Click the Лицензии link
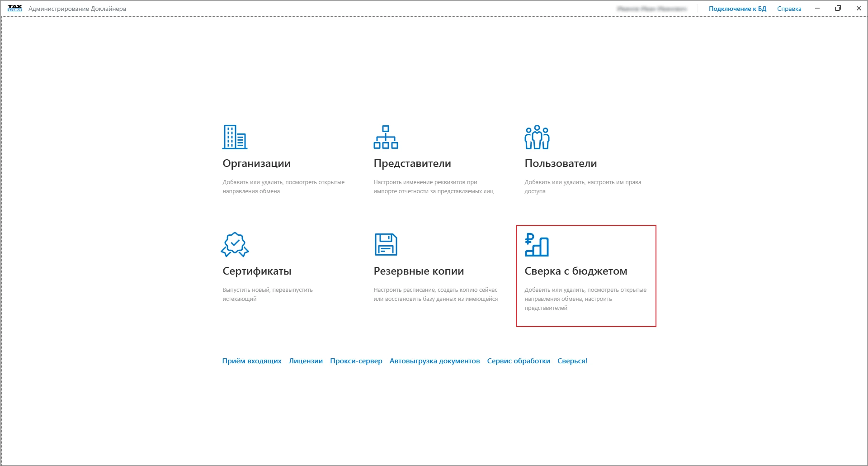 pyautogui.click(x=306, y=361)
